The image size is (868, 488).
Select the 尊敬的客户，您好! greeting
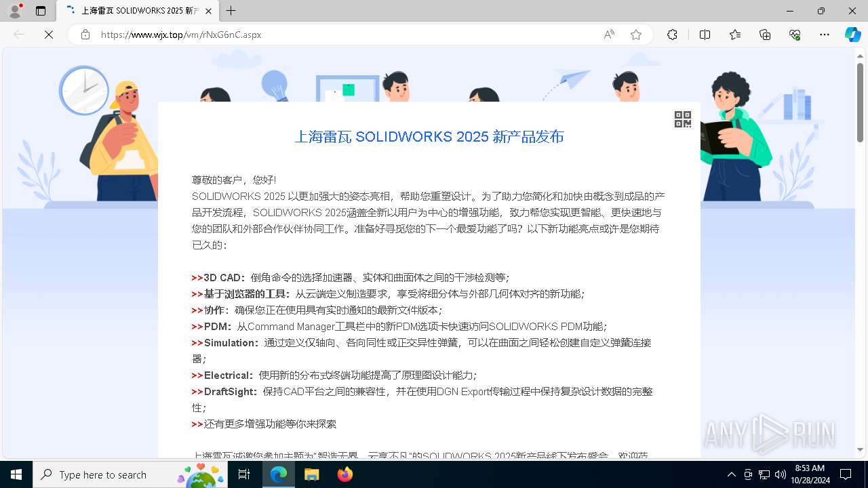coord(234,180)
